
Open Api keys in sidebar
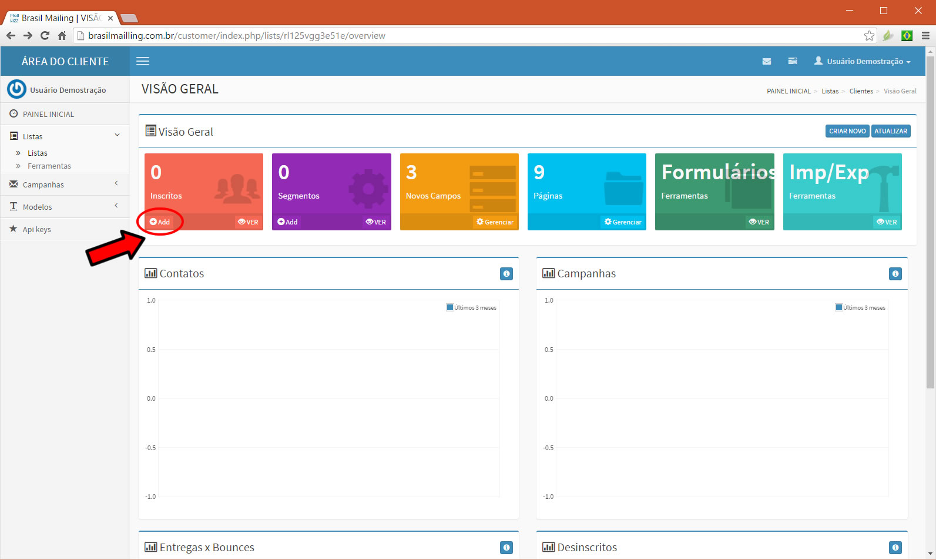(65, 229)
